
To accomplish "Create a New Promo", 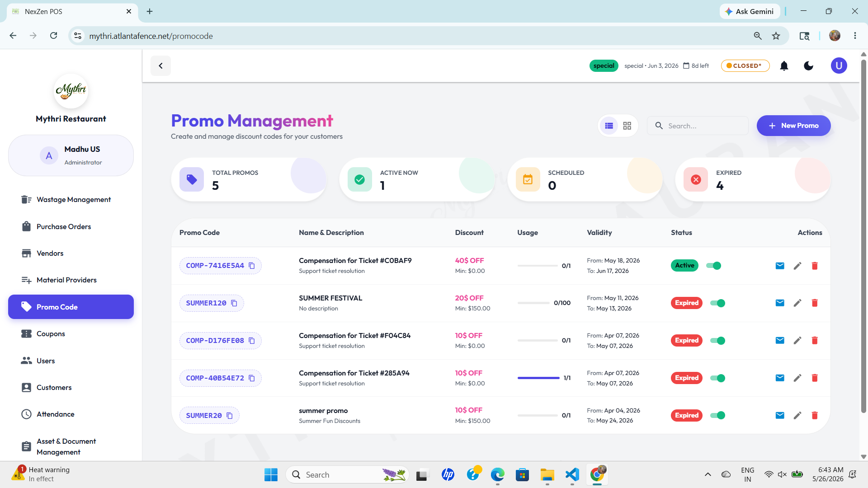I will click(793, 126).
